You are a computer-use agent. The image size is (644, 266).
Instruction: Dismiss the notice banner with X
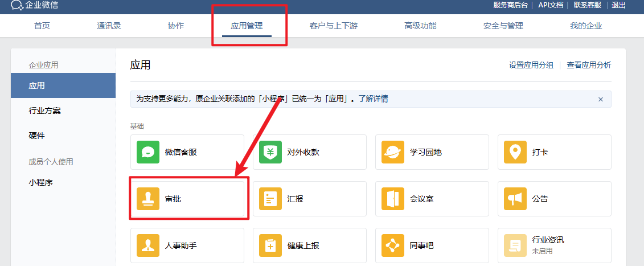600,99
